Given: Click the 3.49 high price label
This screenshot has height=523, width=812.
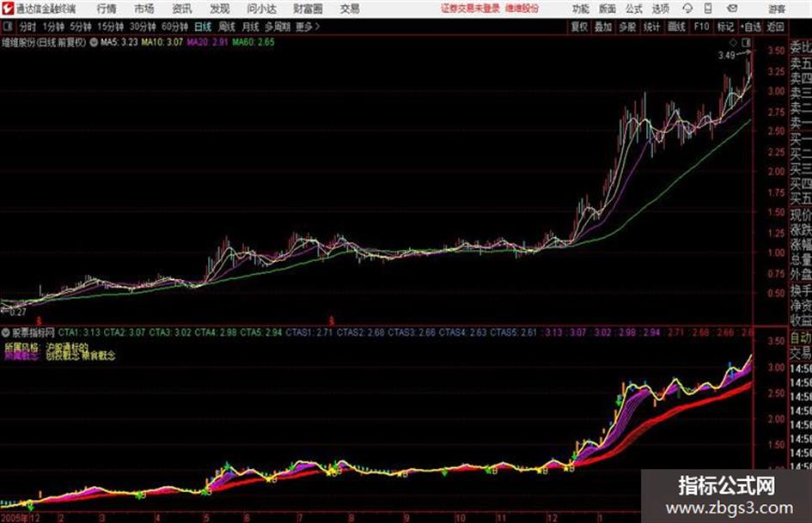Looking at the screenshot, I should click(727, 56).
